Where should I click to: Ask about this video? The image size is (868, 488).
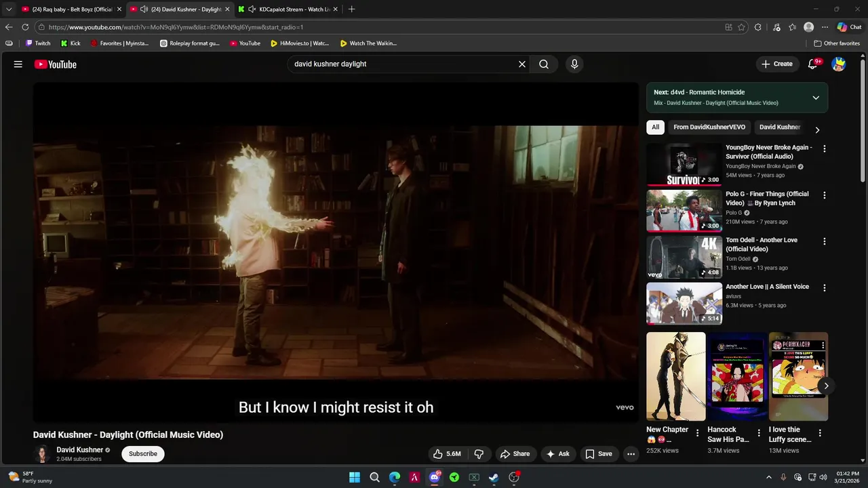557,454
